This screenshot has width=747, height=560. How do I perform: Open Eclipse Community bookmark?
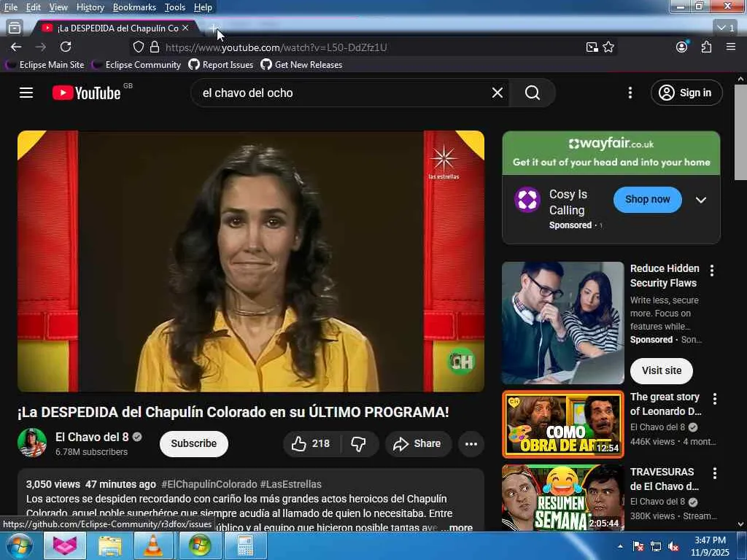(x=136, y=65)
